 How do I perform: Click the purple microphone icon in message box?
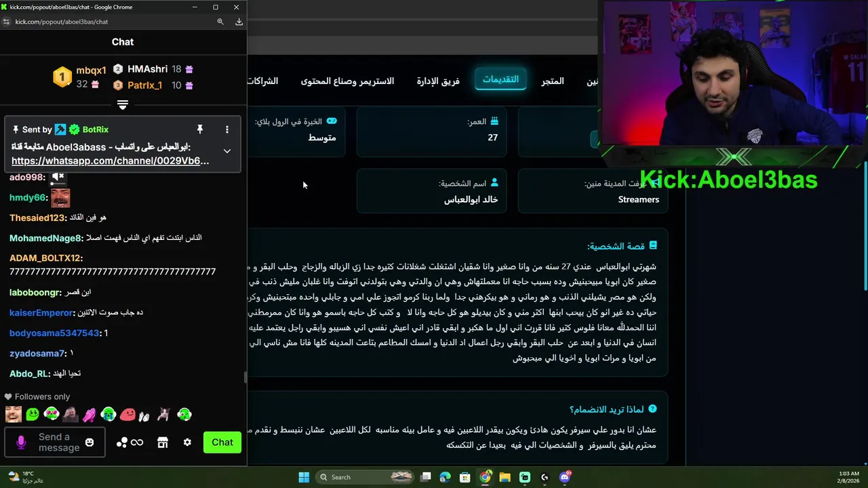coord(21,443)
